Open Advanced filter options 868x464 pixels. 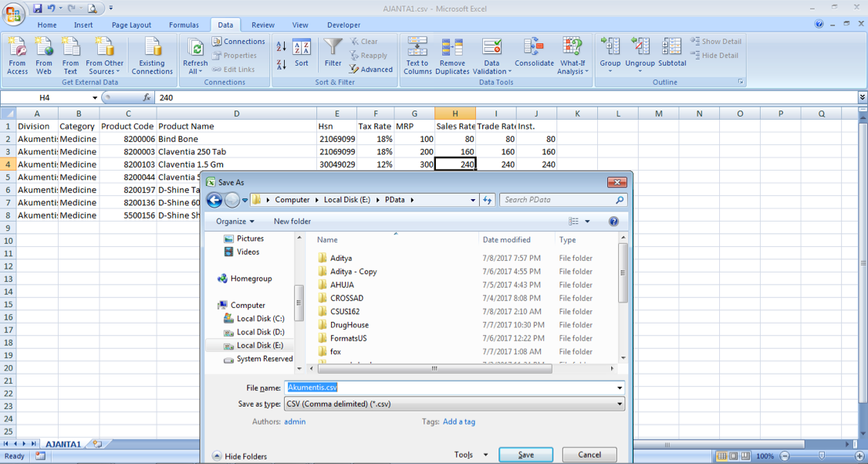tap(370, 69)
